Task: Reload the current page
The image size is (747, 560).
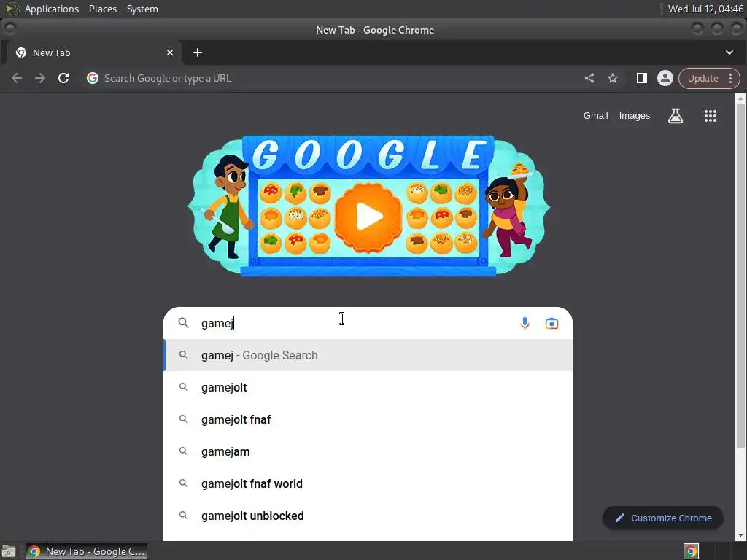Action: click(x=63, y=78)
